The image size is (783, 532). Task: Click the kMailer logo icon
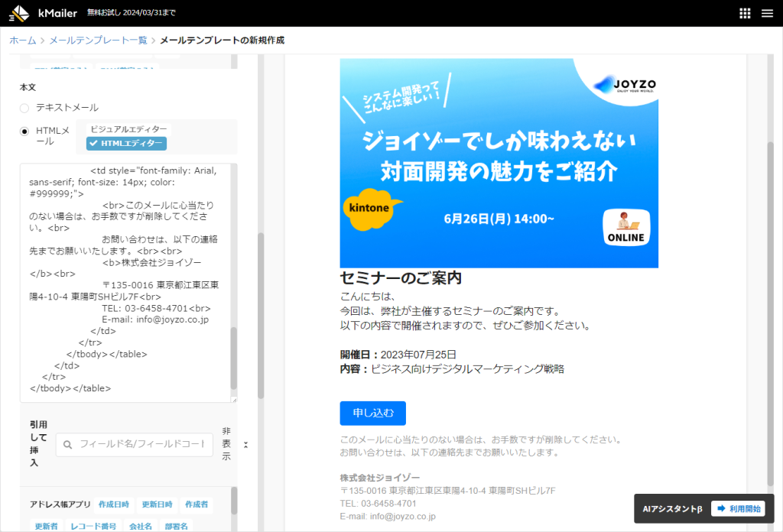(x=19, y=13)
